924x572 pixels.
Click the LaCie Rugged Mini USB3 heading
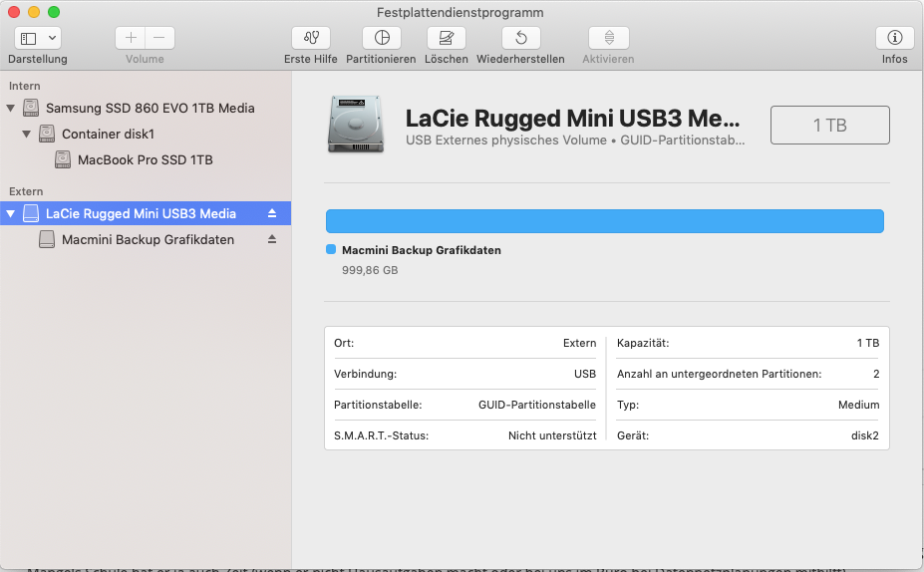click(572, 119)
